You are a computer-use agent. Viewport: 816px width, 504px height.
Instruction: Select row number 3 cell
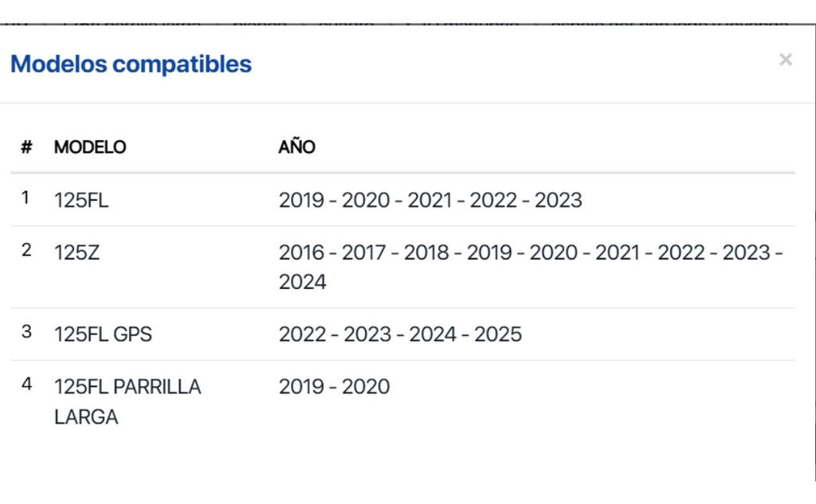click(x=26, y=332)
